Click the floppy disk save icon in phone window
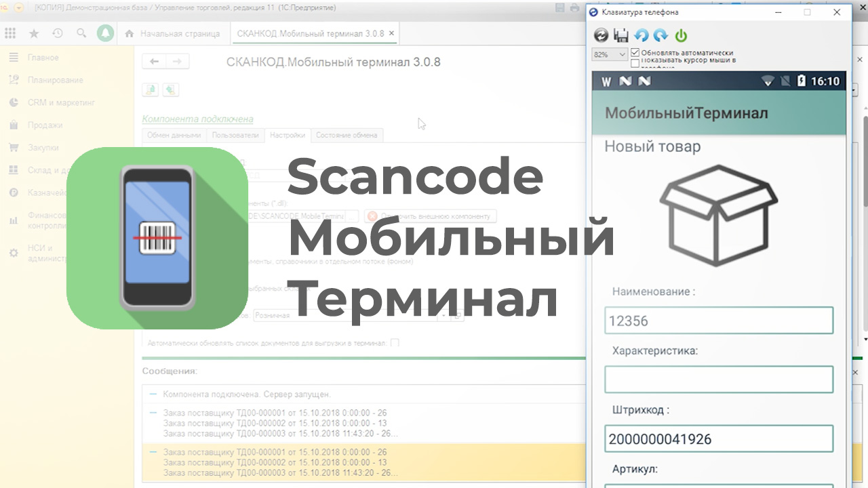The height and width of the screenshot is (488, 868). (620, 36)
